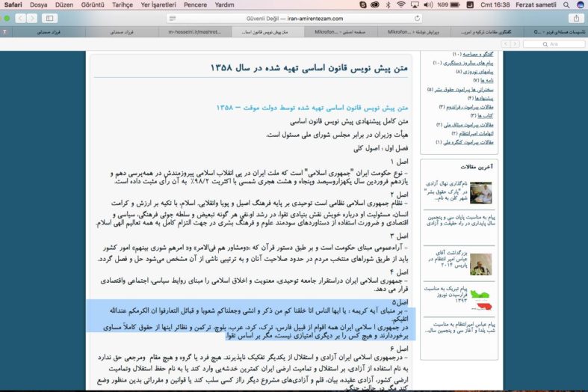
Task: Open the Görüntü menu
Action: click(93, 5)
